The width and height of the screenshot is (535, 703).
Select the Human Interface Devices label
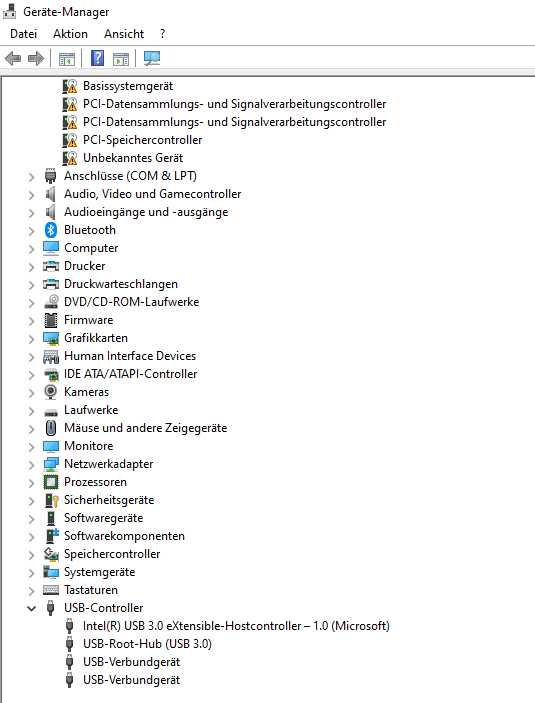[x=130, y=356]
